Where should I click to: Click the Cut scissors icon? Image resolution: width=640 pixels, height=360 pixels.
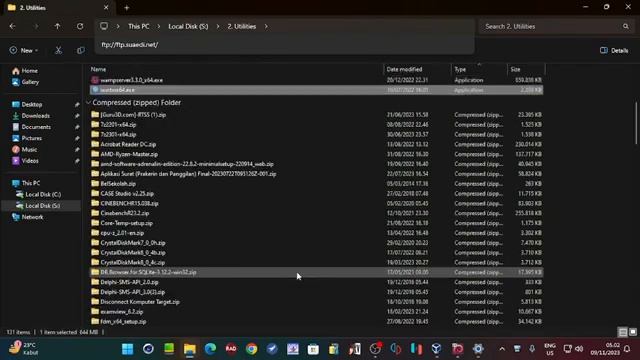click(58, 50)
